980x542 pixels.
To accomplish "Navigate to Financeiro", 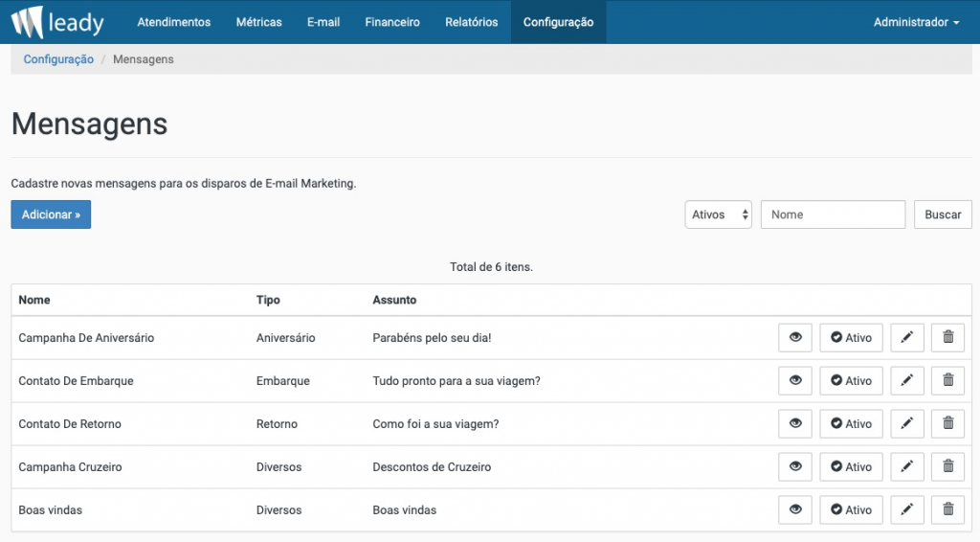I will [392, 22].
